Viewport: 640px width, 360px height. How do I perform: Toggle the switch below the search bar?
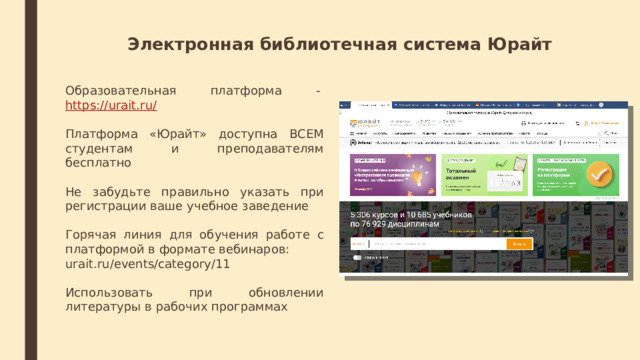(357, 258)
